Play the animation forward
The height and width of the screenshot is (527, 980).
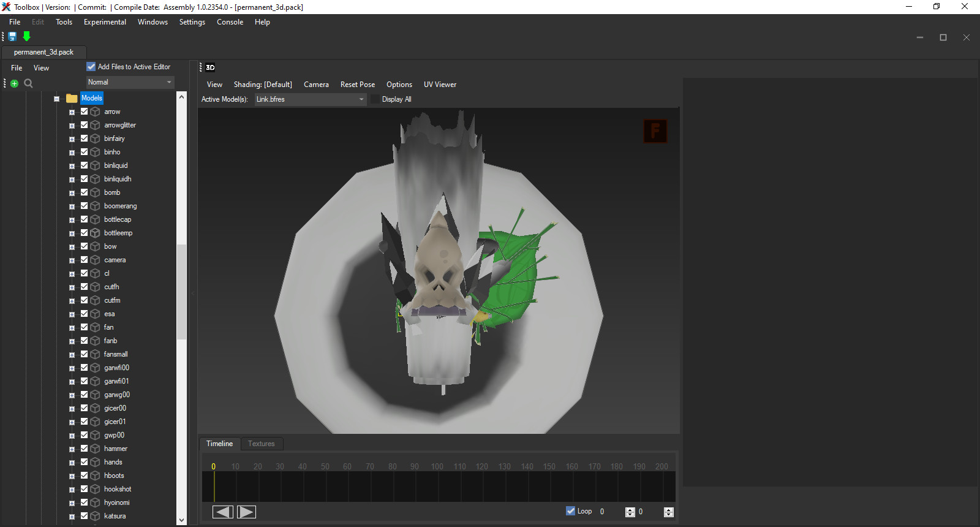click(246, 512)
